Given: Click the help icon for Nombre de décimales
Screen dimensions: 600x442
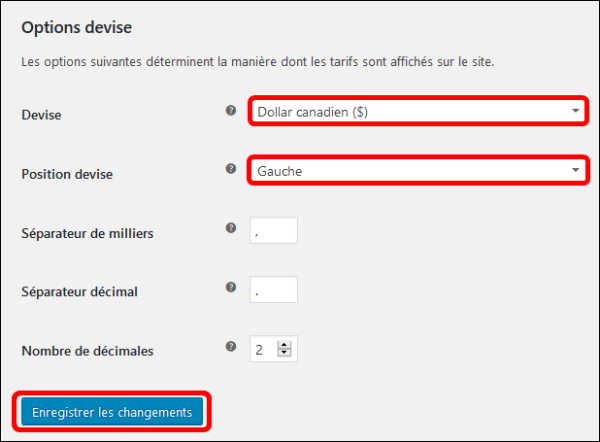Looking at the screenshot, I should pyautogui.click(x=231, y=346).
